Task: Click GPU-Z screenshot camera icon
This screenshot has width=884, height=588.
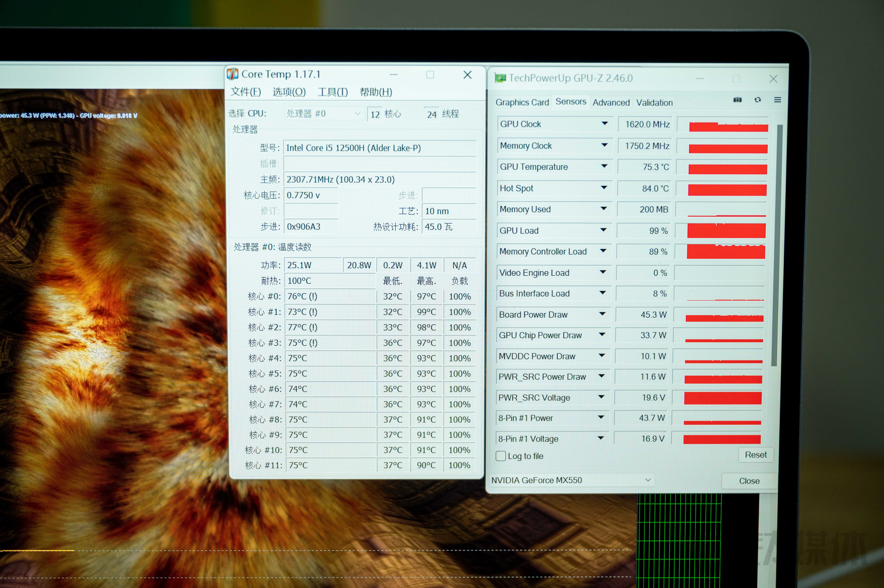Action: [x=737, y=100]
